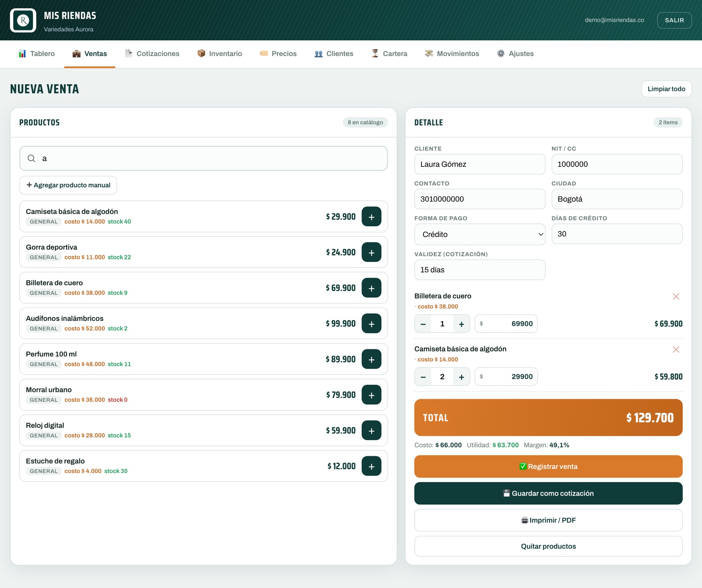Add Camiseta básica de algodón with plus button
The image size is (702, 588).
point(371,217)
